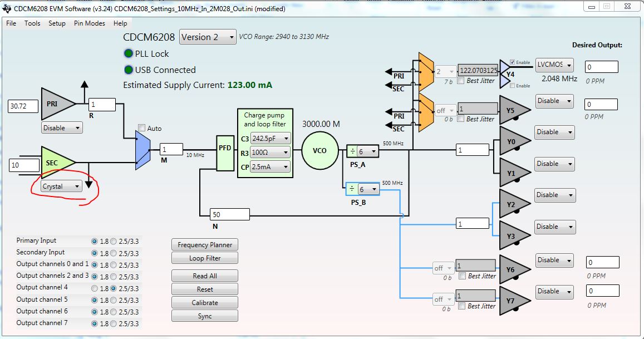The width and height of the screenshot is (644, 339).
Task: Click the M divider input field
Action: coord(171,149)
